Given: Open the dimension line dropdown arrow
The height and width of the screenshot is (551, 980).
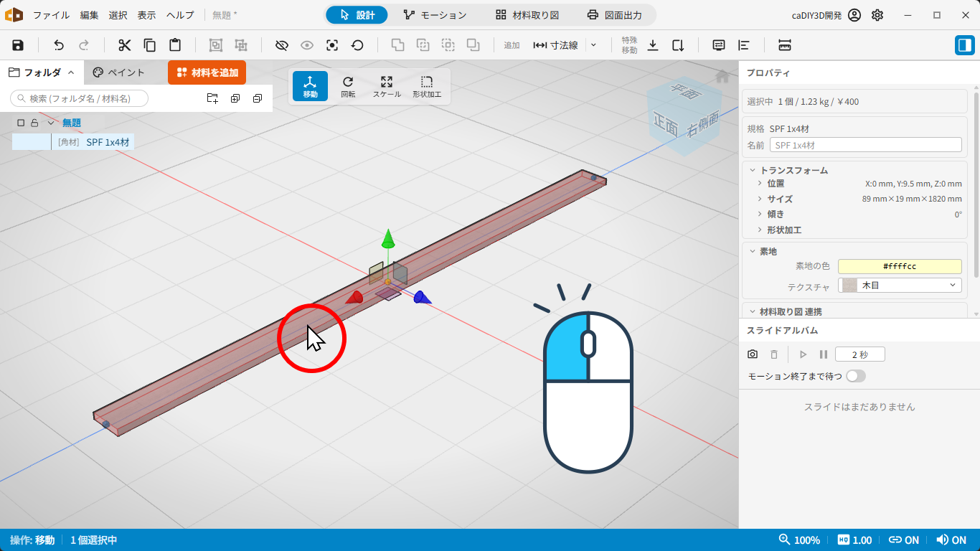Looking at the screenshot, I should click(x=593, y=45).
